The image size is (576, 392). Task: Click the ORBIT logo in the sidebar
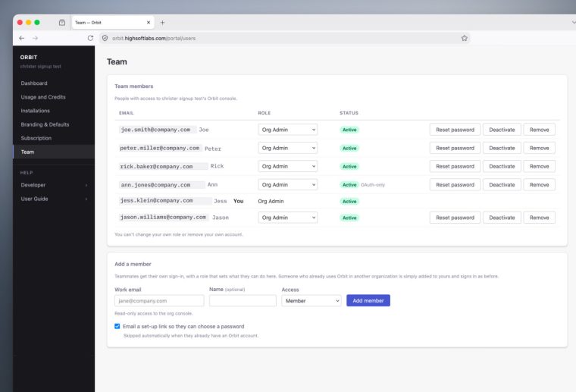tap(29, 58)
